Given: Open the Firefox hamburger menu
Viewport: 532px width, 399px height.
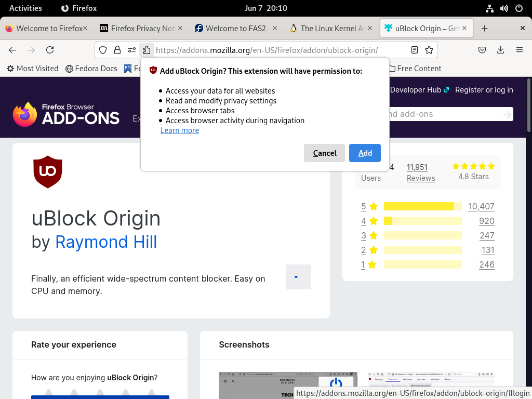Looking at the screenshot, I should click(519, 50).
